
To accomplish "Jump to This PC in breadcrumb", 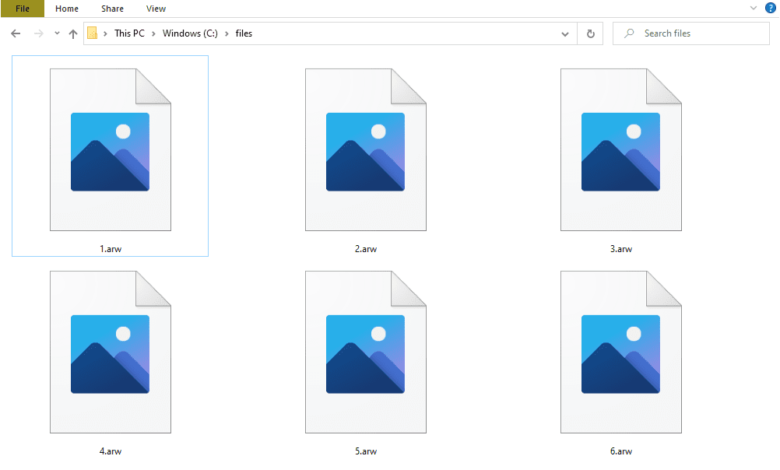I will (128, 33).
